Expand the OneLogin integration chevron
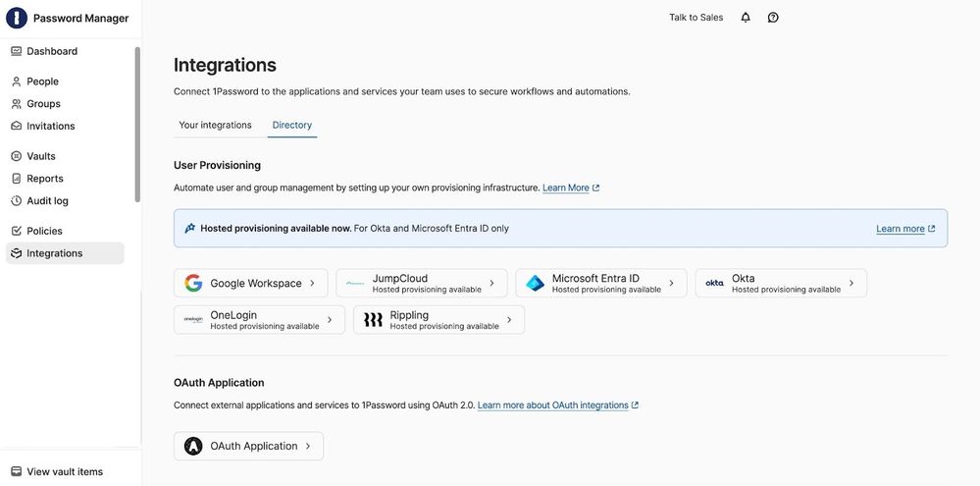980x486 pixels. [x=330, y=320]
